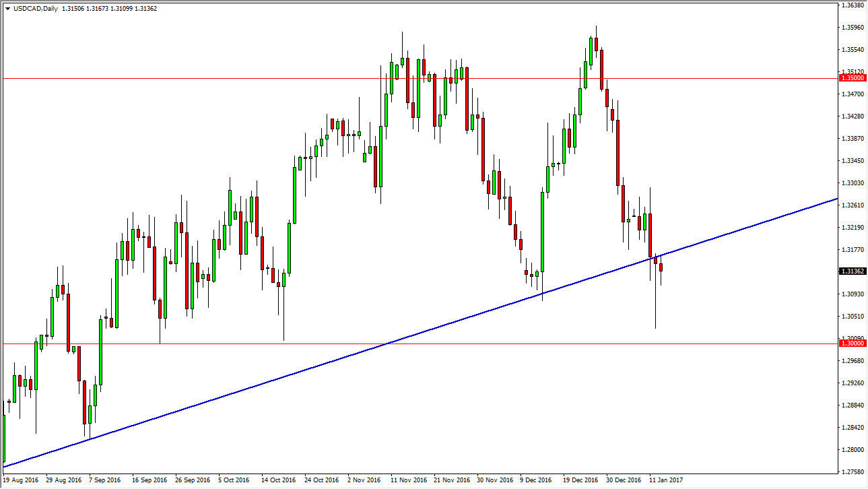The height and width of the screenshot is (489, 868).
Task: Open the dropdown arrow beside USDCAD,Daily
Action: coord(7,8)
